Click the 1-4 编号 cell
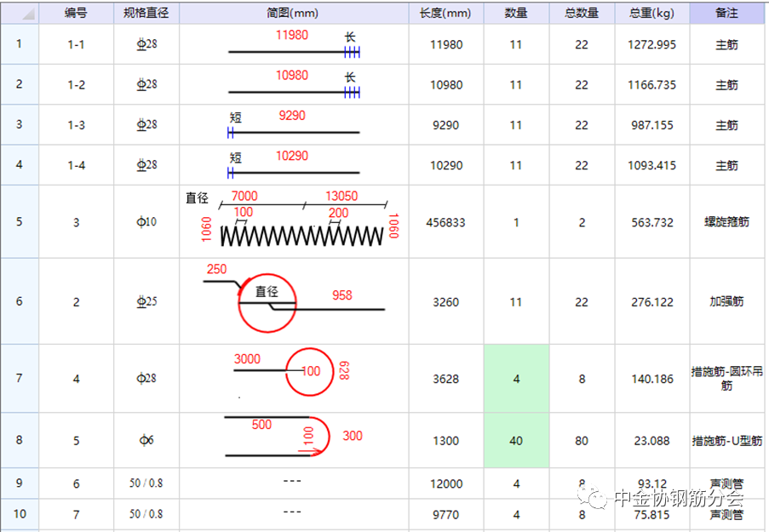769x532 pixels. pyautogui.click(x=76, y=165)
